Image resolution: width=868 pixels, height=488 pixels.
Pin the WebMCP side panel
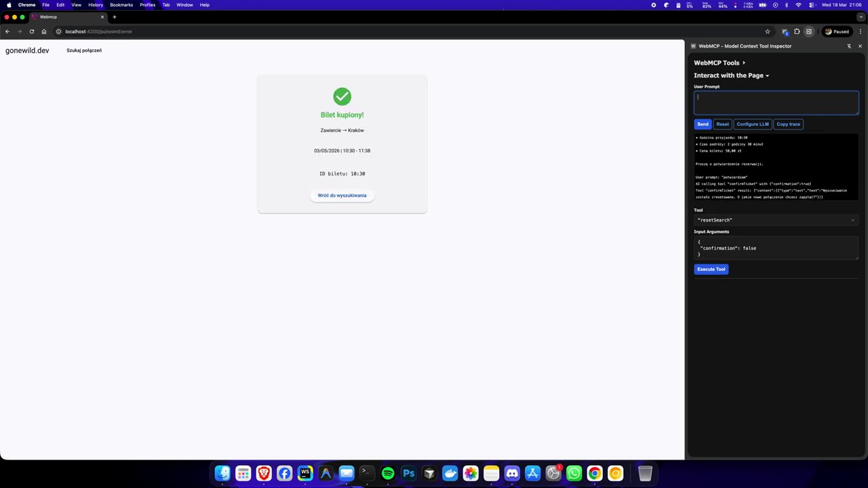click(x=849, y=46)
